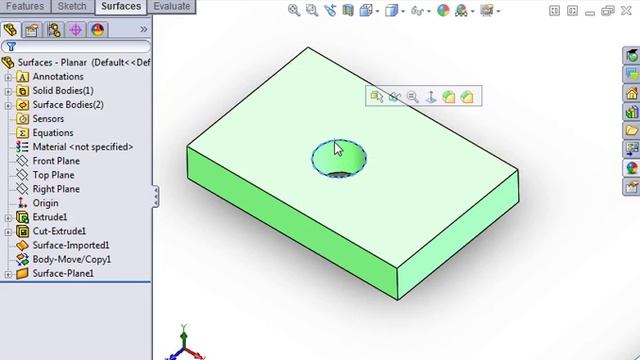The width and height of the screenshot is (640, 360).
Task: Expand the Surface Bodies(2) folder
Action: point(8,105)
